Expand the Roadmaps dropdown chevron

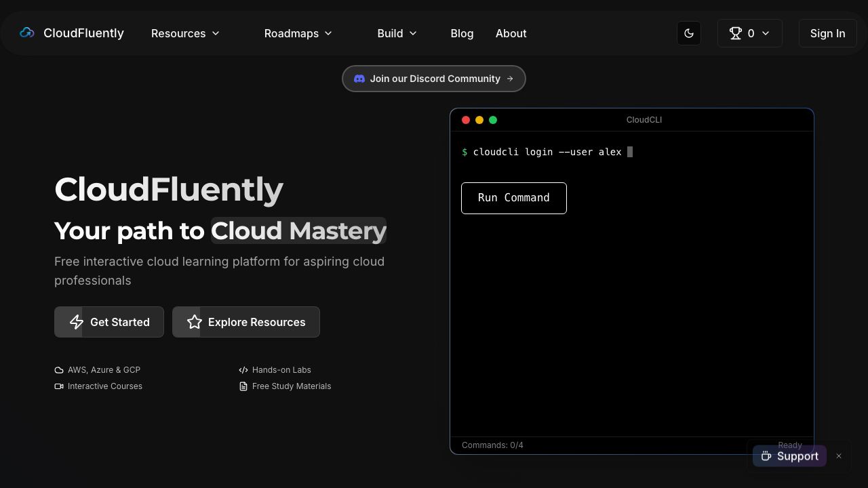pos(329,33)
